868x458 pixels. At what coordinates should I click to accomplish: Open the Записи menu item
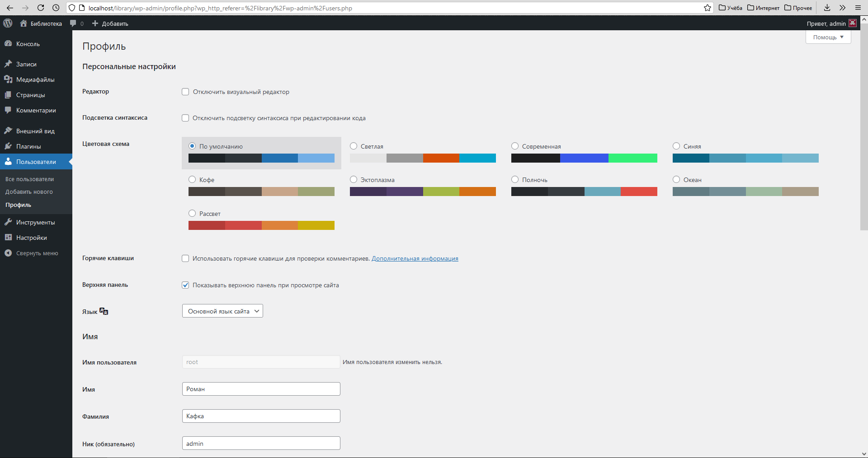(x=36, y=64)
